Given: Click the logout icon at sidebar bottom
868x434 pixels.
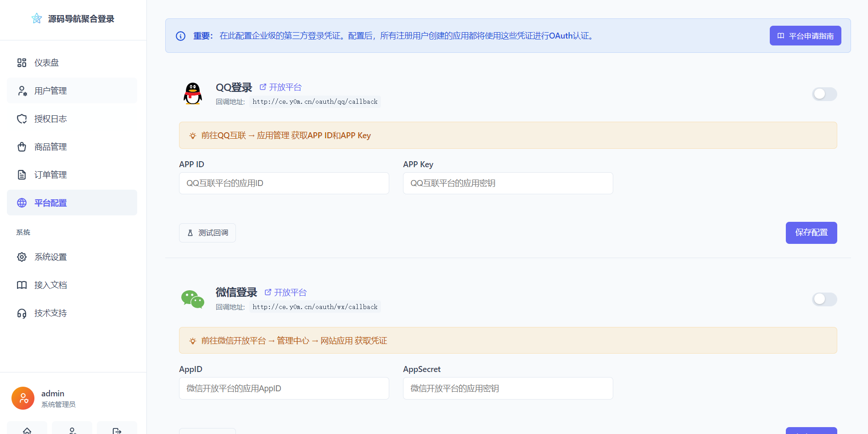Looking at the screenshot, I should (x=117, y=429).
